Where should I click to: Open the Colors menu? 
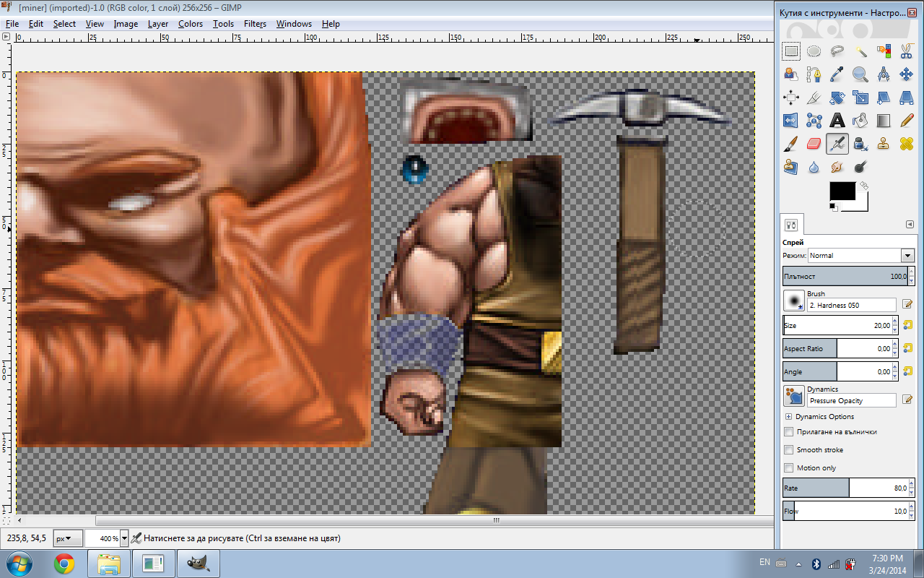pyautogui.click(x=191, y=24)
